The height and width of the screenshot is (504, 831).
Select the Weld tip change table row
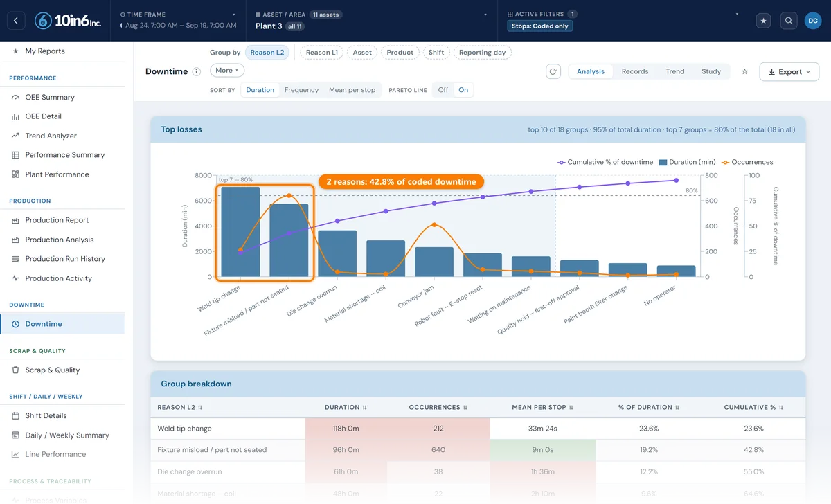pyautogui.click(x=478, y=429)
